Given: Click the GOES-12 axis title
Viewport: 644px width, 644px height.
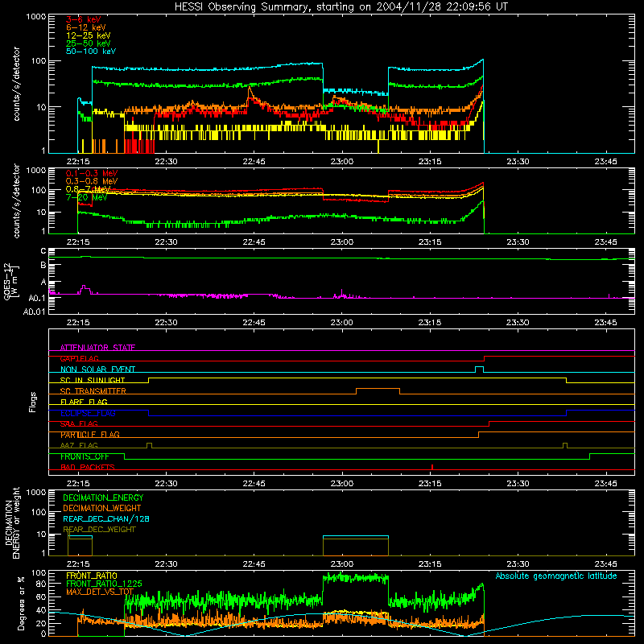Looking at the screenshot, I should click(x=11, y=282).
